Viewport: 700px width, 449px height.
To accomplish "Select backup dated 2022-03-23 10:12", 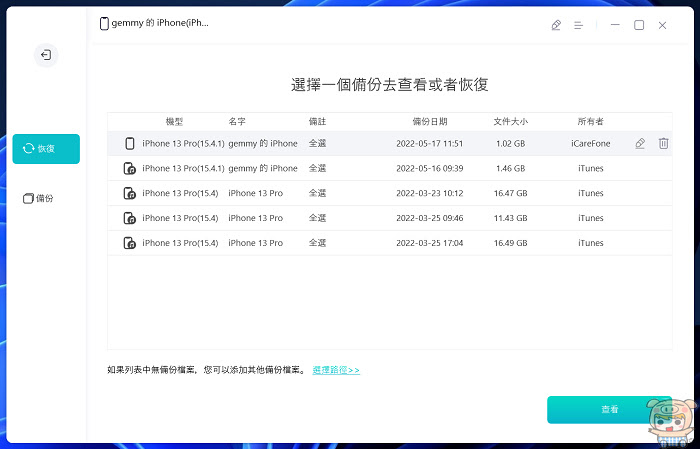I will pyautogui.click(x=390, y=193).
